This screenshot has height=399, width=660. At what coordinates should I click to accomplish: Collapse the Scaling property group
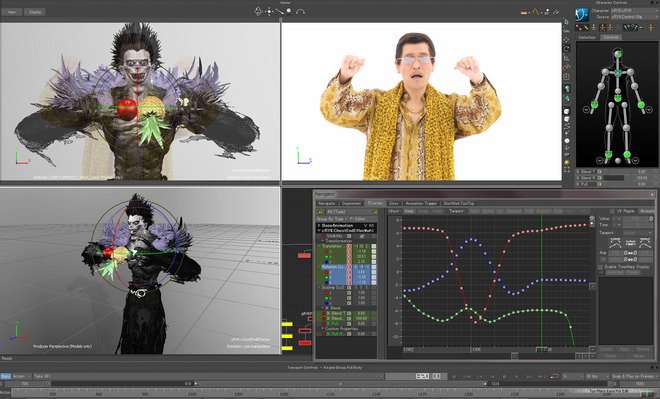319,287
